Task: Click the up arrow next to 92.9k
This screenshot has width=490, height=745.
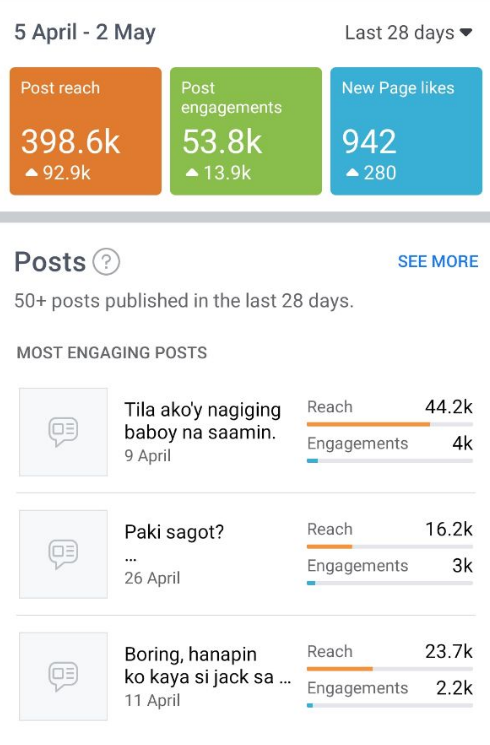Action: (x=31, y=172)
